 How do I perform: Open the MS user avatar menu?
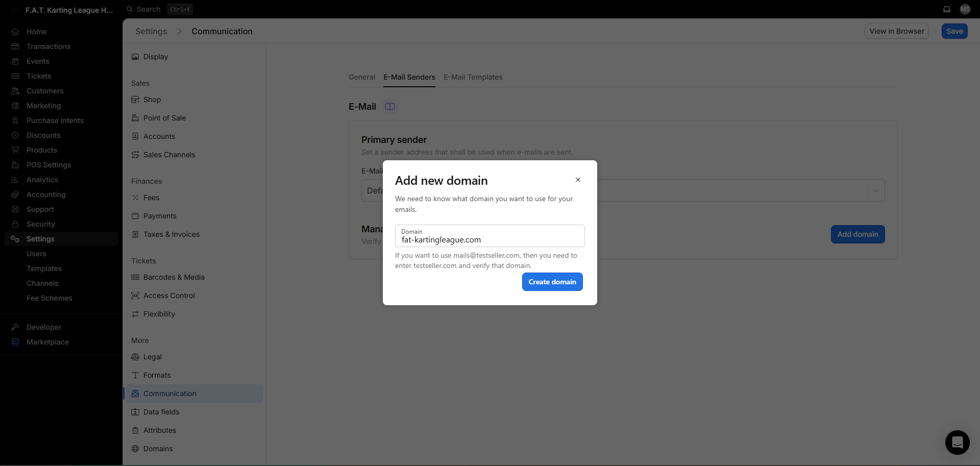pyautogui.click(x=965, y=9)
